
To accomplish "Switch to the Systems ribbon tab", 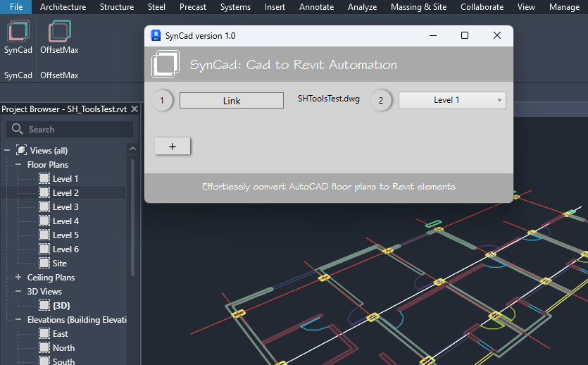I will click(x=235, y=7).
